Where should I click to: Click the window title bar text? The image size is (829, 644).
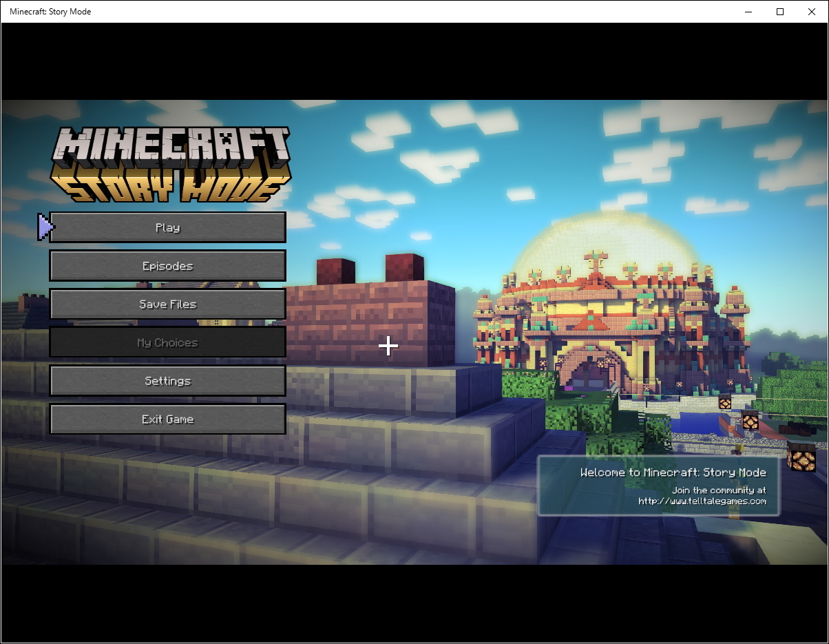click(x=49, y=11)
